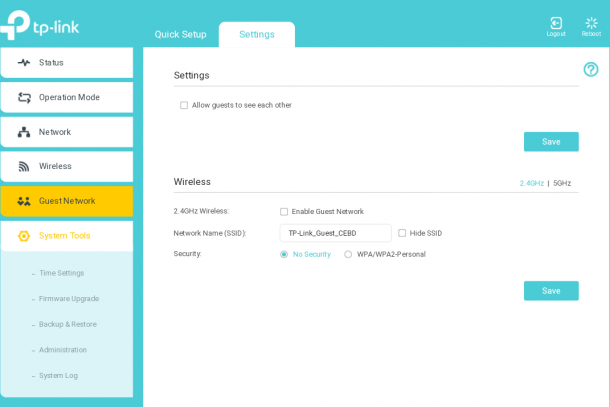Viewport: 610px width, 407px height.
Task: Select the No Security radio button
Action: (x=284, y=254)
